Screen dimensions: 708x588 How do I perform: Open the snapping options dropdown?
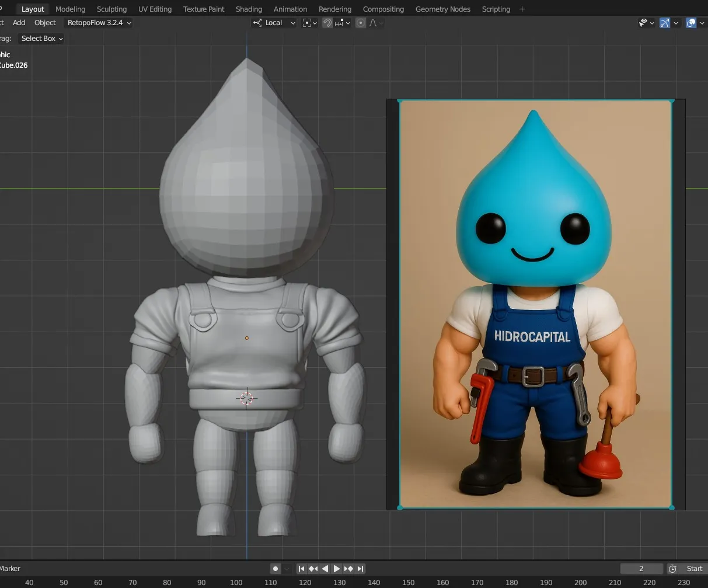342,23
